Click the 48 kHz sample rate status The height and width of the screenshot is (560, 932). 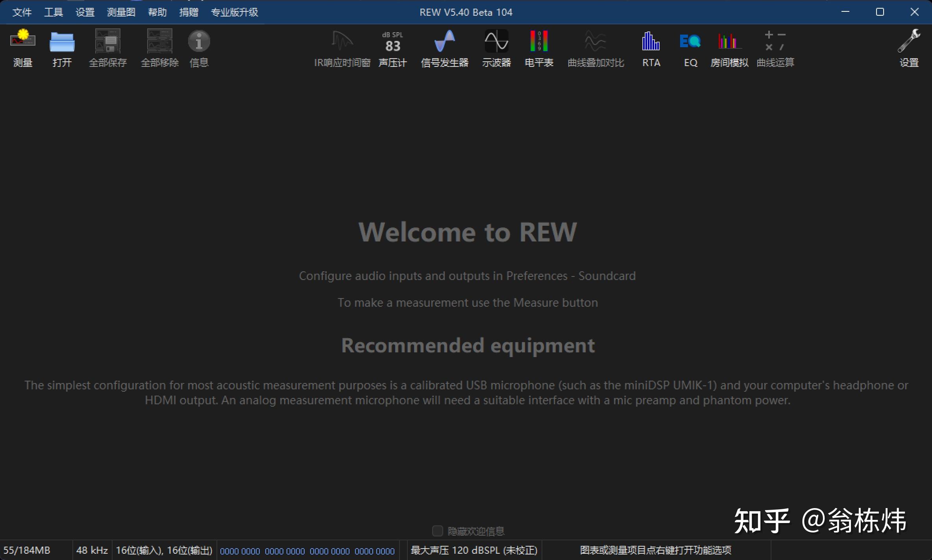pyautogui.click(x=92, y=550)
